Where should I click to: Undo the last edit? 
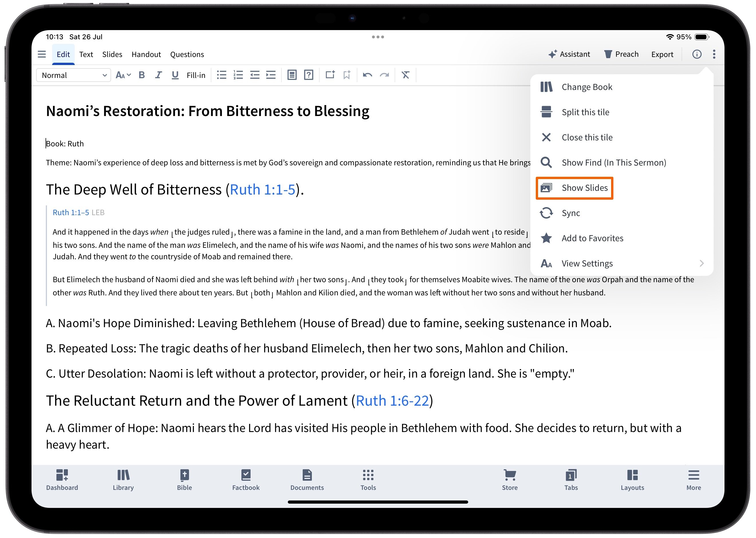tap(368, 75)
